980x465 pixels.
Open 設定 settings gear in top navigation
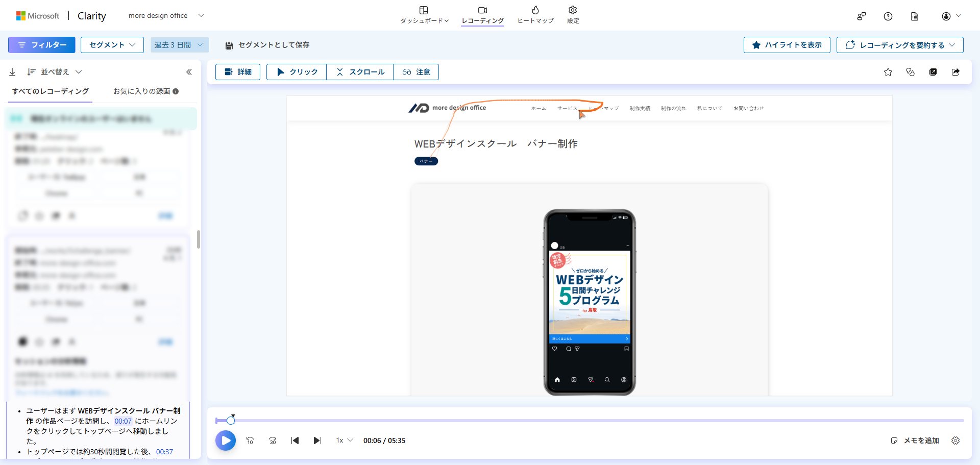573,15
